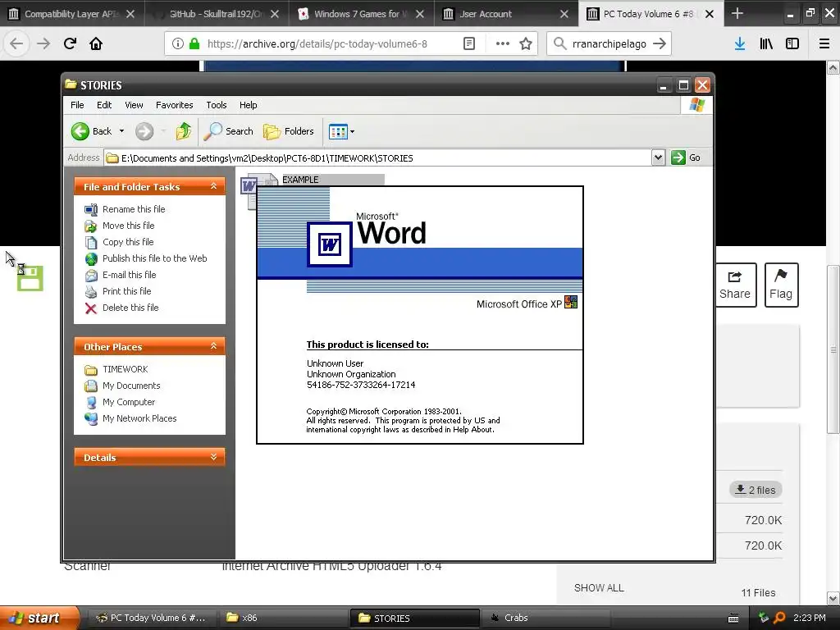
Task: Select the EXAMPLE Word document file
Action: pos(300,180)
